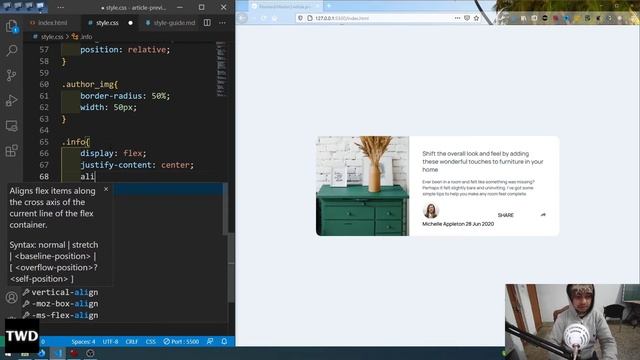Open the Extensions view
The width and height of the screenshot is (640, 360).
point(11,151)
